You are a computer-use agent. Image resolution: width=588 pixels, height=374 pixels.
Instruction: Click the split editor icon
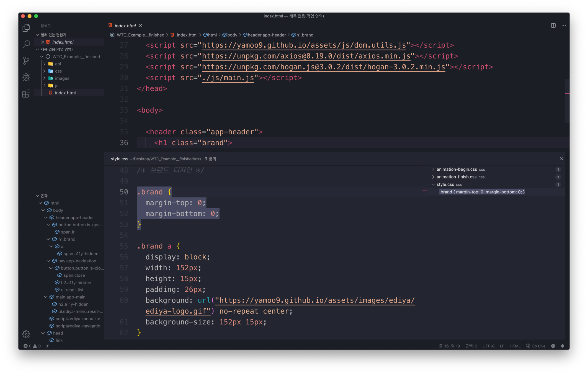tap(553, 25)
